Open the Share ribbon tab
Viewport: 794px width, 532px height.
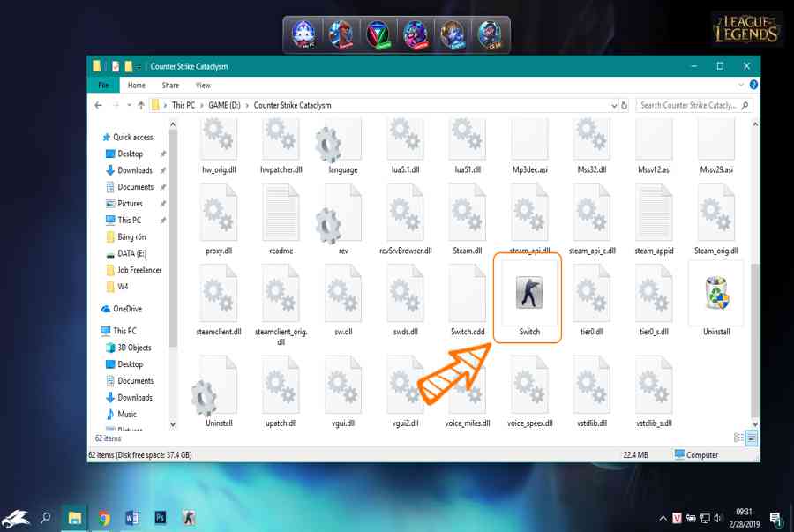click(x=170, y=85)
